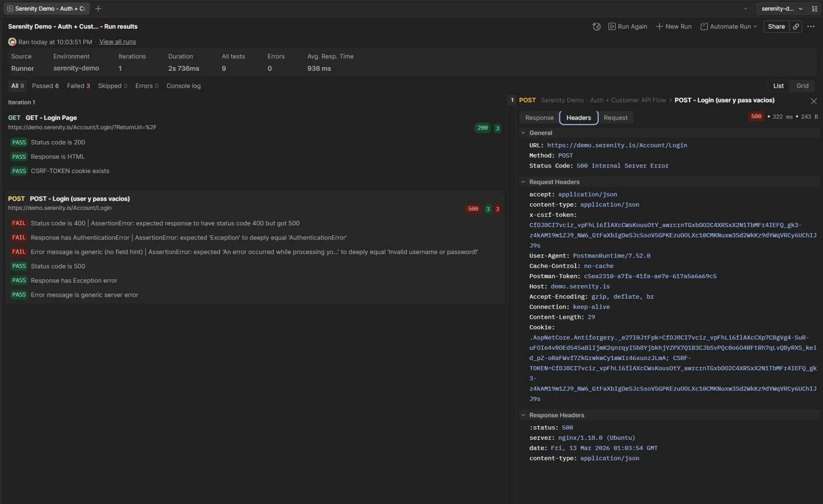Open a new workspace tab with the plus icon

98,8
